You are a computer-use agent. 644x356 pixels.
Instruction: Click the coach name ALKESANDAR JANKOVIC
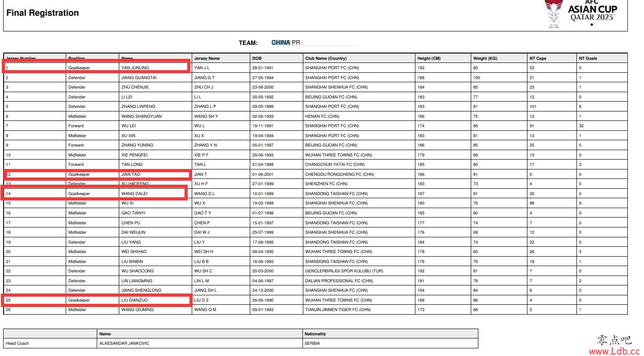coord(124,343)
